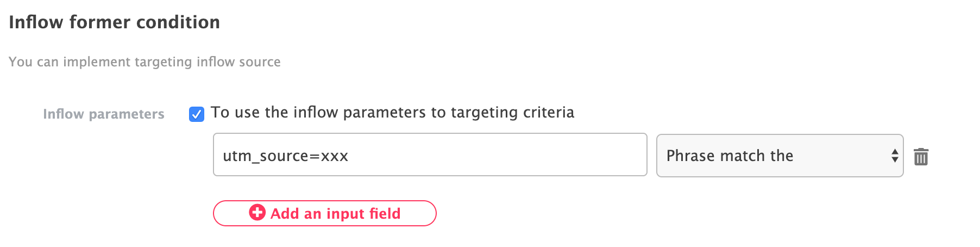Viewport: 980px width, 247px height.
Task: Place cursor after 'xxx' in parameter input
Action: [x=350, y=156]
